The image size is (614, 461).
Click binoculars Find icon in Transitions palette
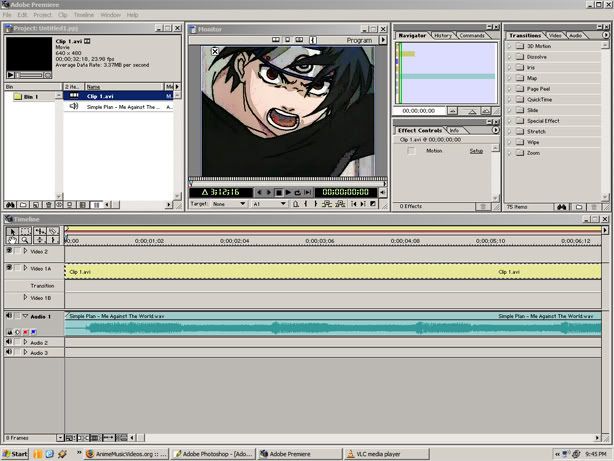[x=562, y=207]
